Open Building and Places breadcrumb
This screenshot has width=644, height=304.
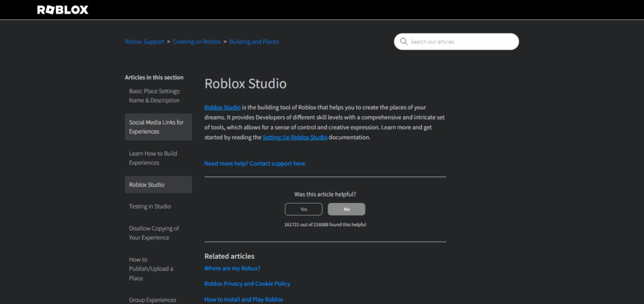click(x=254, y=42)
